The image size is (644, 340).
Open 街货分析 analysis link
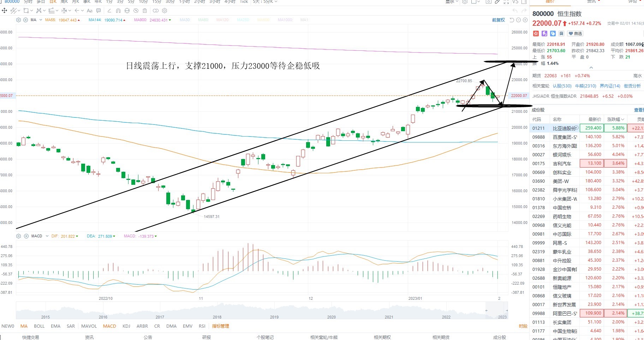[x=632, y=86]
